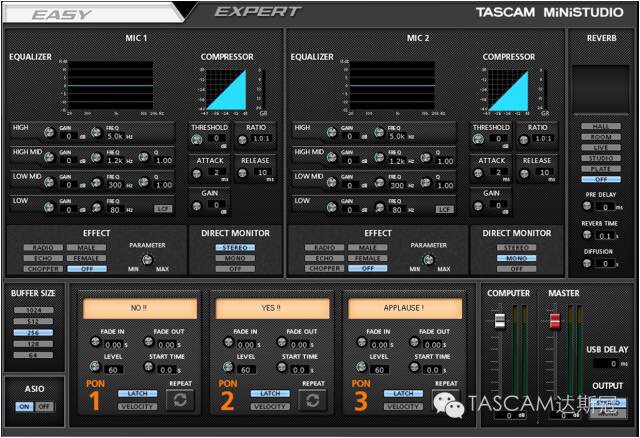Trigger the APPLAUSE ! sound pad
The width and height of the screenshot is (640, 438).
pyautogui.click(x=405, y=308)
